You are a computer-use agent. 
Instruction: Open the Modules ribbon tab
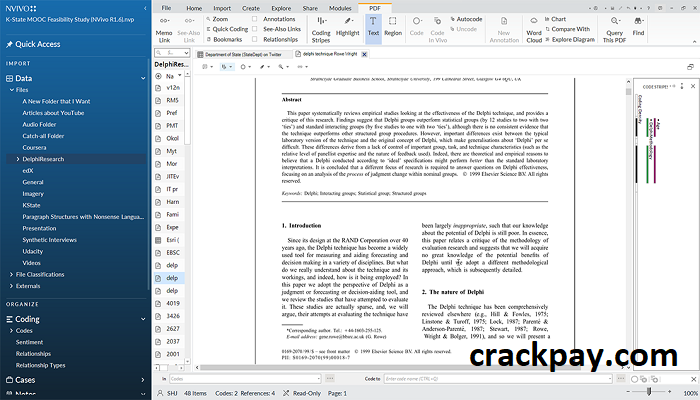(x=340, y=8)
